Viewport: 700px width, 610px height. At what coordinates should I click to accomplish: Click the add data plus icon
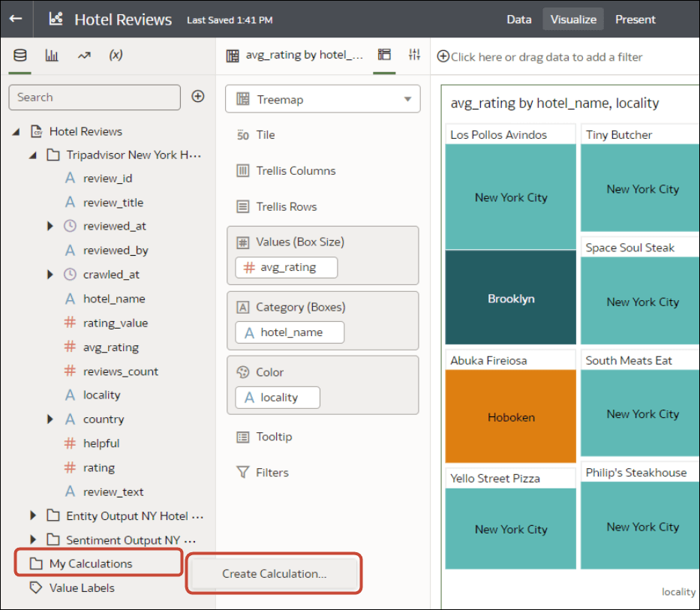(x=198, y=96)
